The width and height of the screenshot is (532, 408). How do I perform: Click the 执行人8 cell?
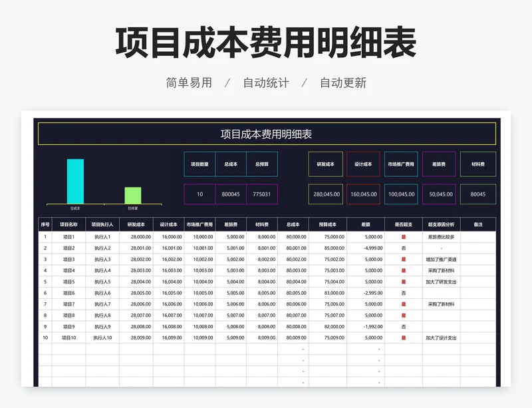tap(102, 315)
